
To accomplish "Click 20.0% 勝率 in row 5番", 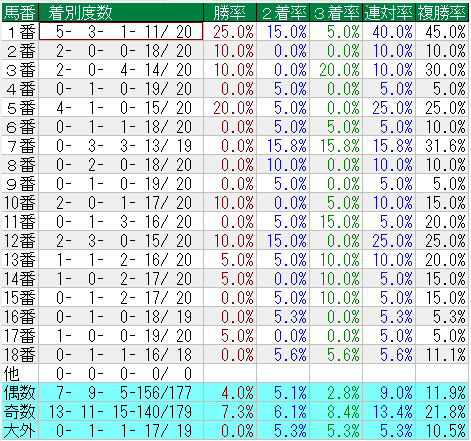I will (x=230, y=108).
